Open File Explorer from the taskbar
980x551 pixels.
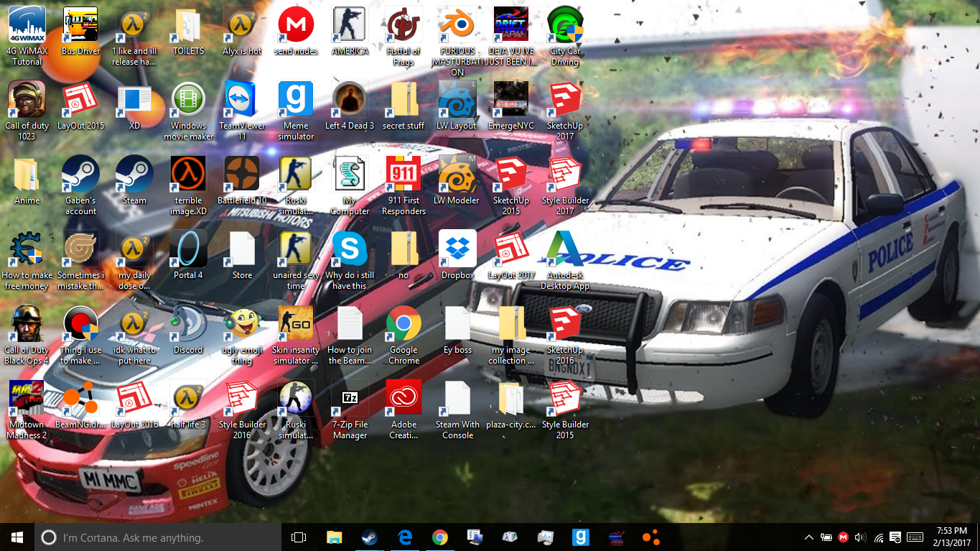[335, 537]
